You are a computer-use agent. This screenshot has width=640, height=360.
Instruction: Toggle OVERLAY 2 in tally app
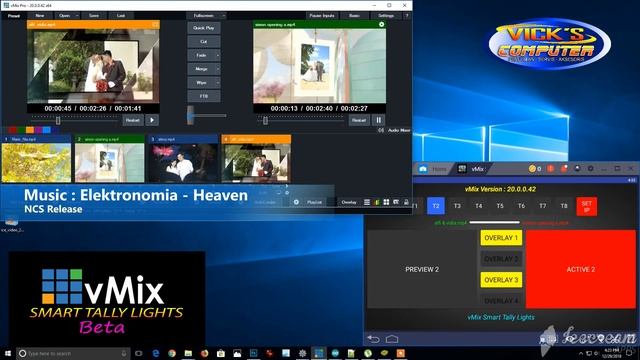[501, 259]
